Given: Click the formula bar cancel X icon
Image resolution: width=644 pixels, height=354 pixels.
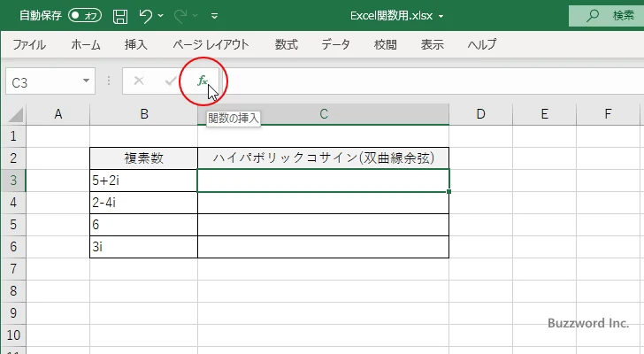Looking at the screenshot, I should 139,81.
